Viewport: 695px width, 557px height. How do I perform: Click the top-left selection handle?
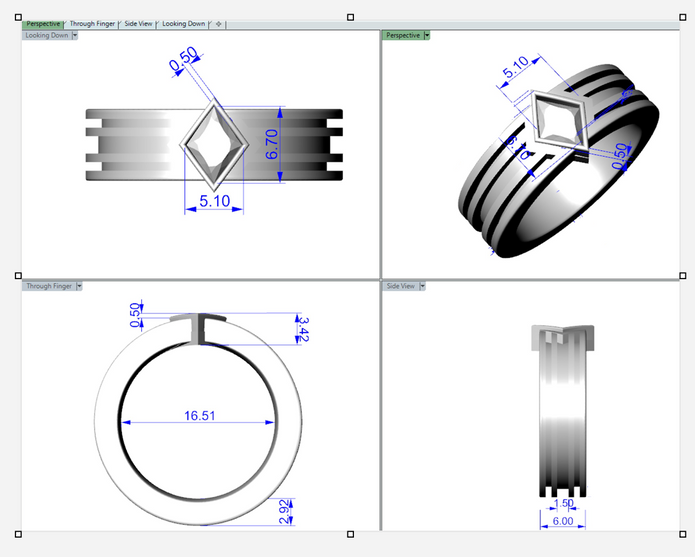(18, 17)
